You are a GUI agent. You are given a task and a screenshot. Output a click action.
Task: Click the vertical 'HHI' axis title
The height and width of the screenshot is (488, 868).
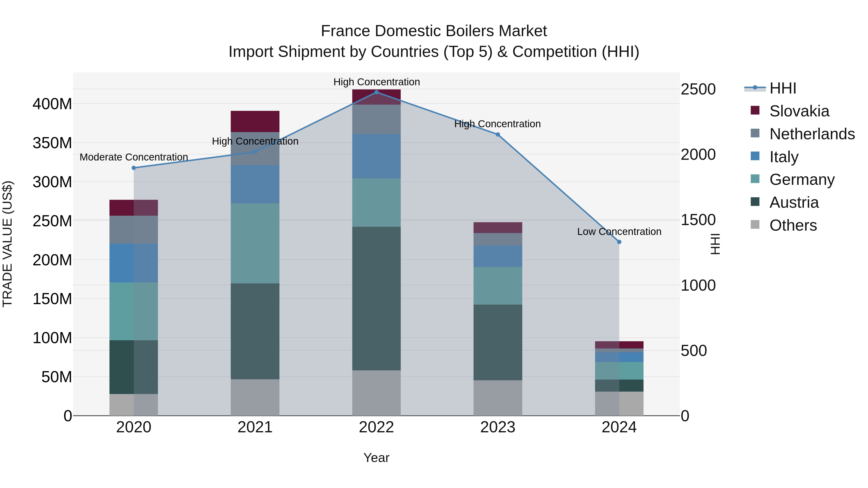[x=715, y=244]
